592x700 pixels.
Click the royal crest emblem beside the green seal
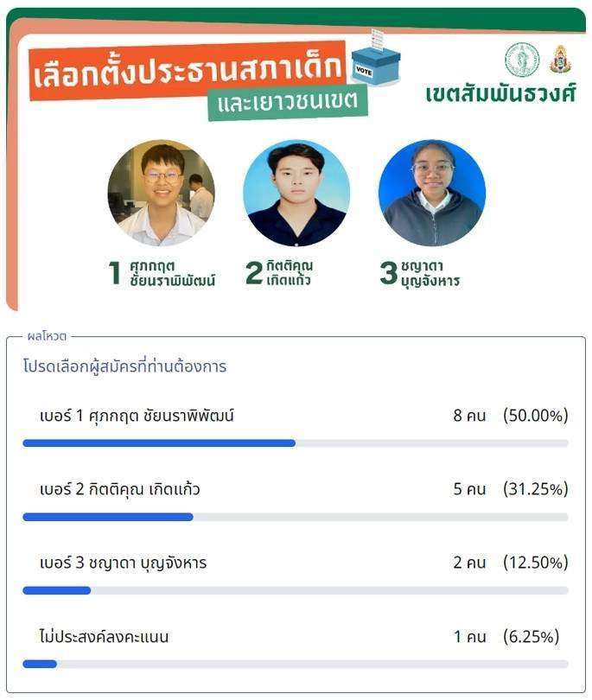[560, 60]
